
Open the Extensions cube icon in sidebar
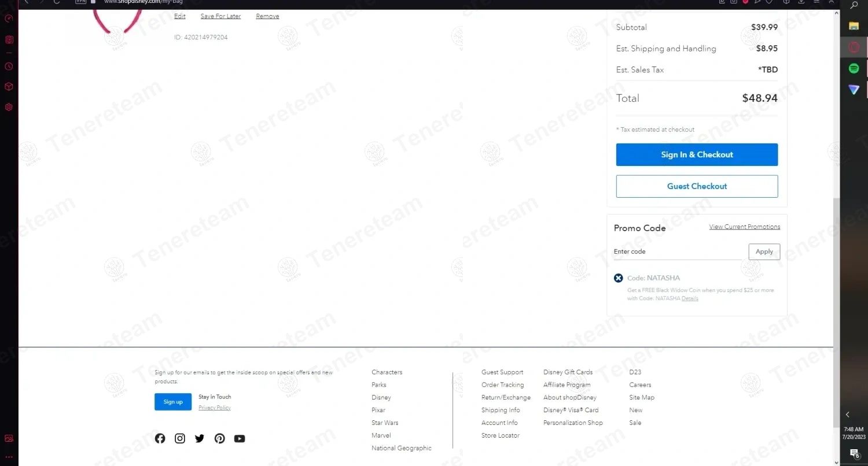9,87
